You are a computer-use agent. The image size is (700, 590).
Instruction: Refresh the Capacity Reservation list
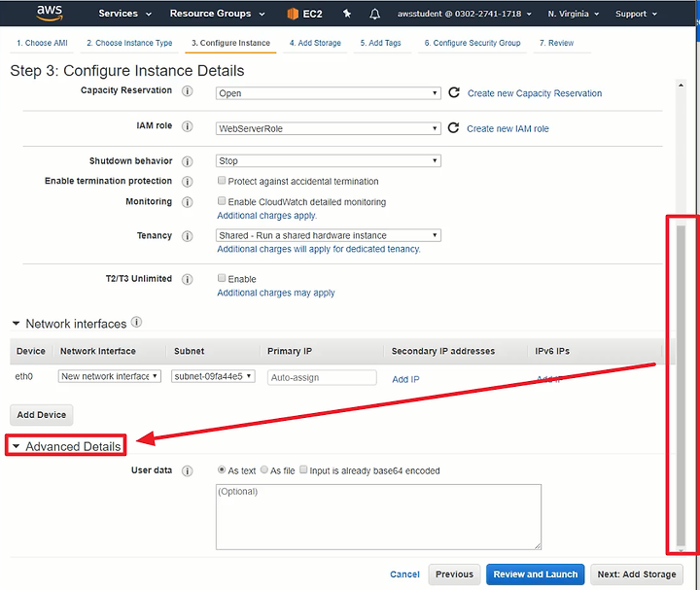[454, 92]
